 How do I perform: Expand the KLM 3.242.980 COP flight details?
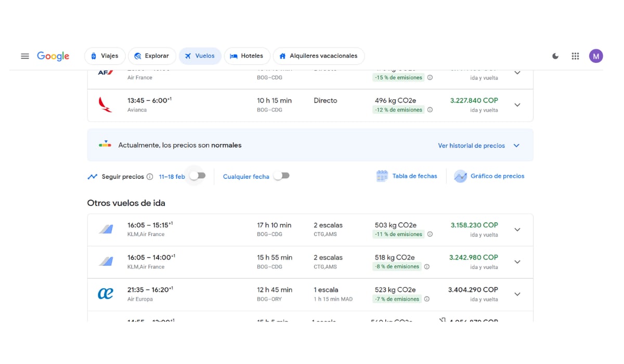517,262
